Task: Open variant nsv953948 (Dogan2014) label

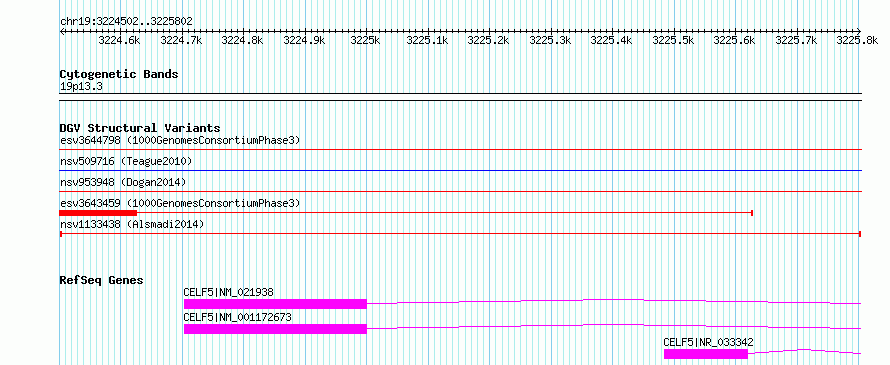Action: click(x=123, y=182)
